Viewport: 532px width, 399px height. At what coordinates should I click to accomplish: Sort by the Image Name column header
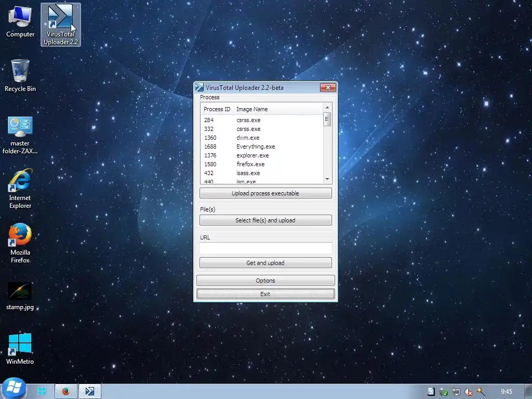pyautogui.click(x=278, y=109)
